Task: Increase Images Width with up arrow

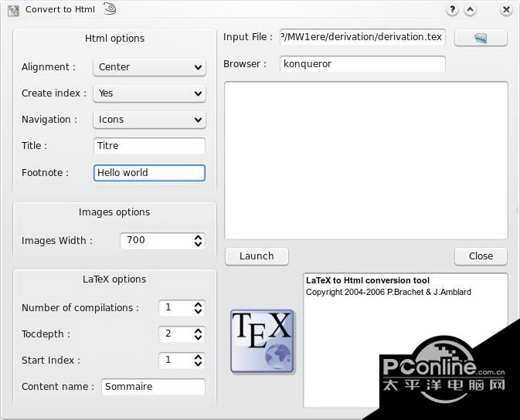Action: point(198,237)
